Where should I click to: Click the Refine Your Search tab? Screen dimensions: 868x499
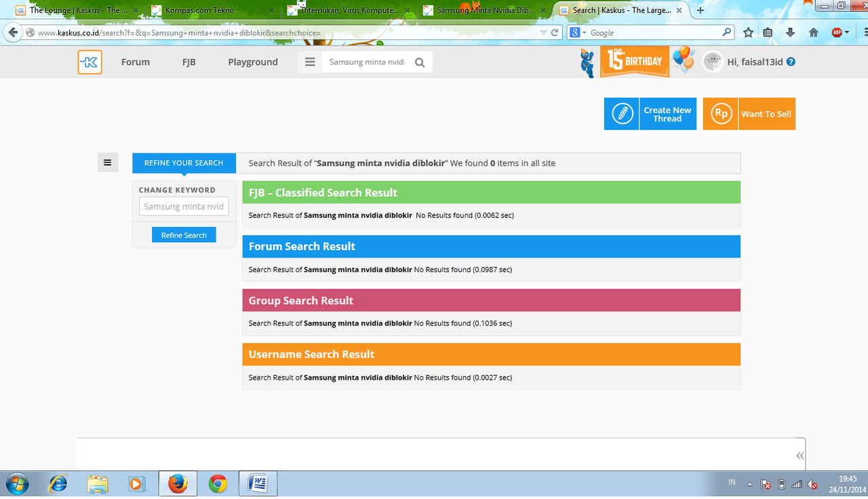[x=184, y=163]
